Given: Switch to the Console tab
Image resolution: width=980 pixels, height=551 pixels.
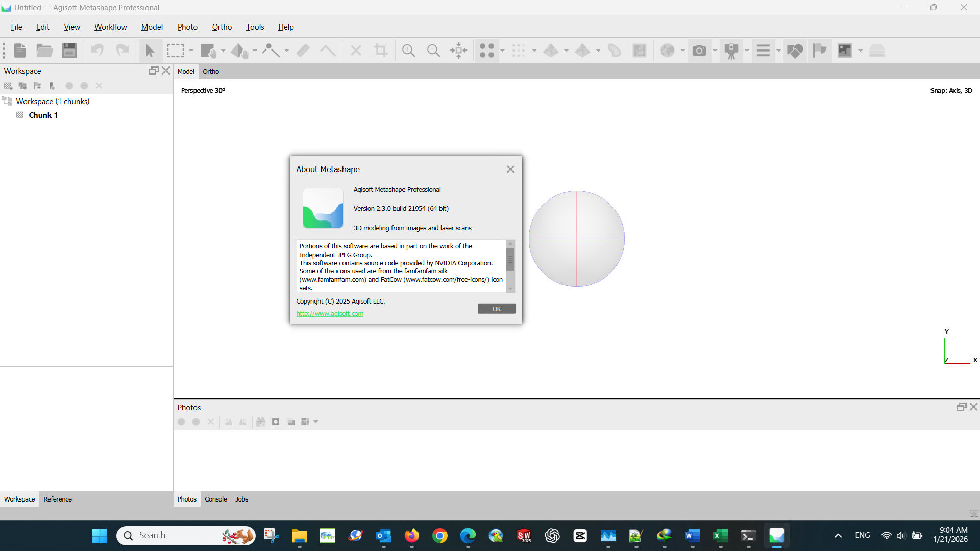Looking at the screenshot, I should point(215,499).
